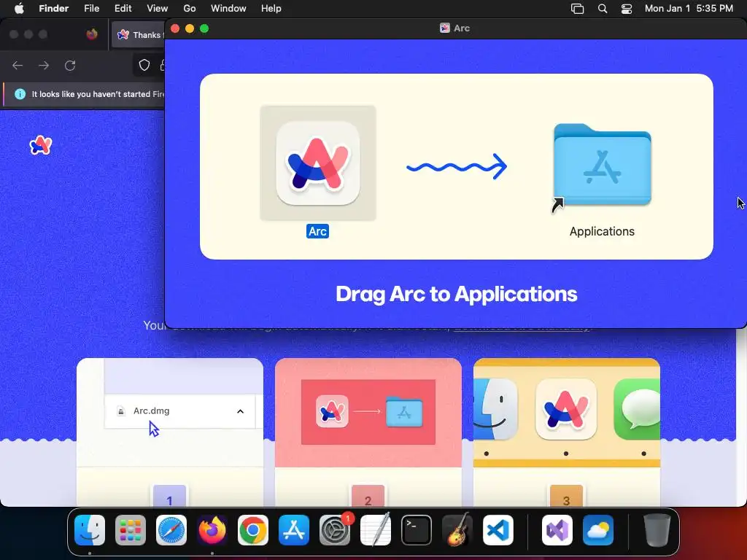Open the Finder menu in menu bar
The height and width of the screenshot is (560, 747).
pos(53,9)
